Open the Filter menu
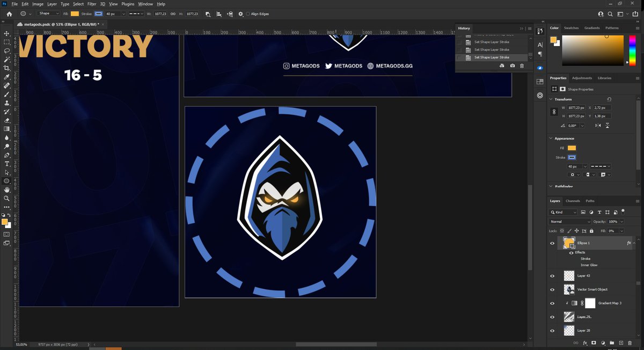644x350 pixels. pos(91,4)
